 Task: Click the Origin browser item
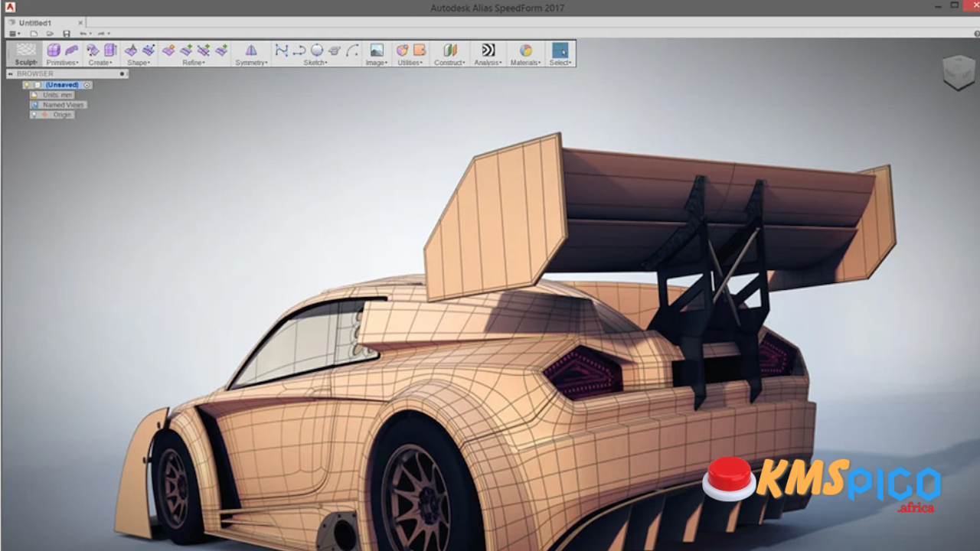coord(62,115)
